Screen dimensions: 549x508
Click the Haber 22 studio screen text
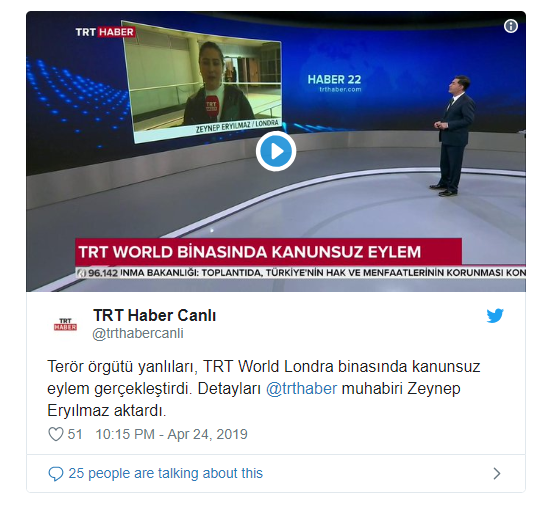pos(334,80)
